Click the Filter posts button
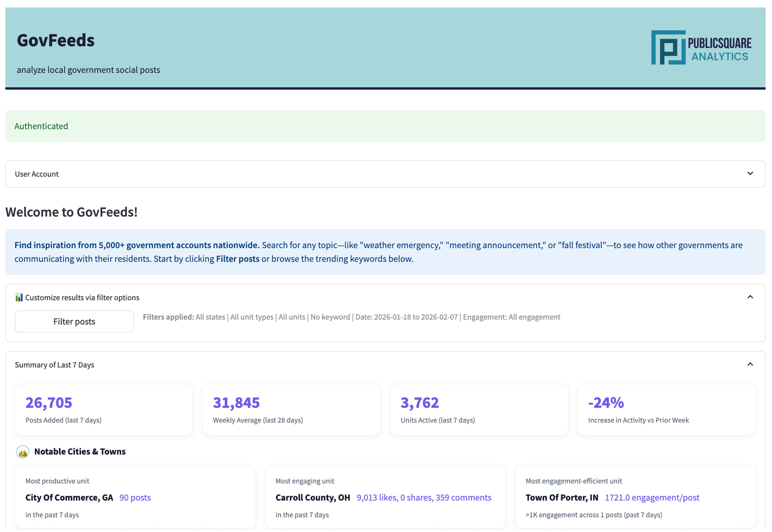The height and width of the screenshot is (532, 772). pos(74,321)
